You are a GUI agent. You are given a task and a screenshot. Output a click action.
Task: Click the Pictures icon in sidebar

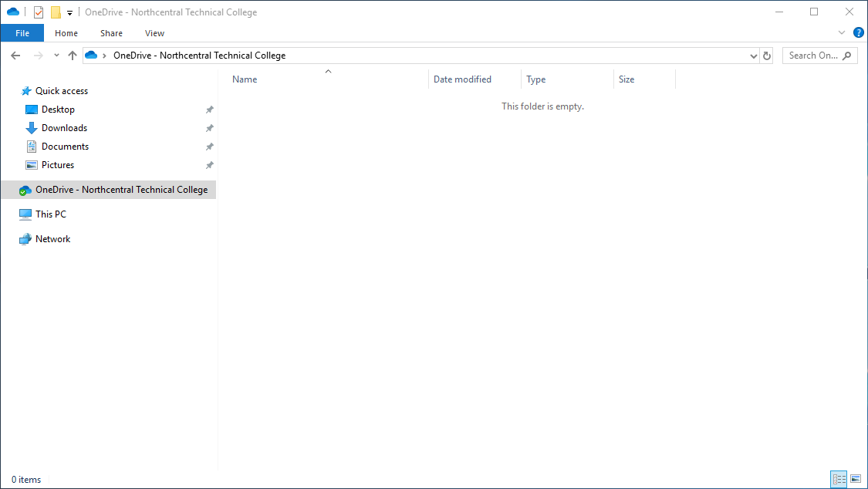tap(32, 165)
